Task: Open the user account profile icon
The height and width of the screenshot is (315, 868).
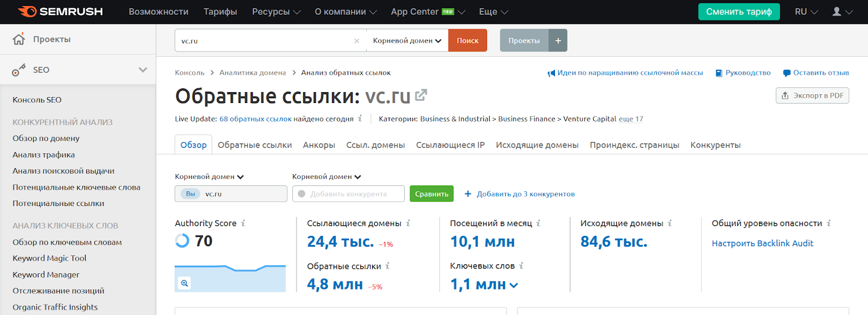Action: [837, 11]
